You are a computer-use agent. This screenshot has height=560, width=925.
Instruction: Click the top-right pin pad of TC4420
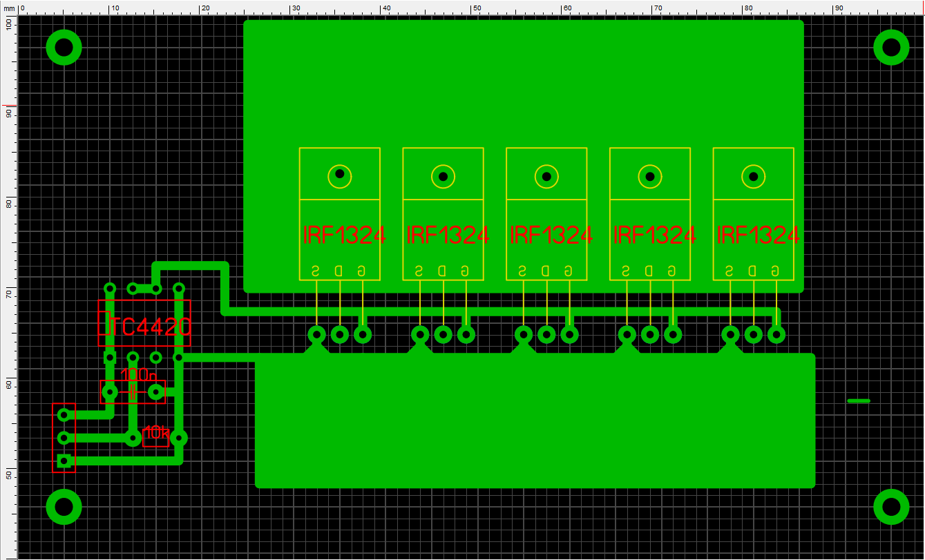(178, 288)
